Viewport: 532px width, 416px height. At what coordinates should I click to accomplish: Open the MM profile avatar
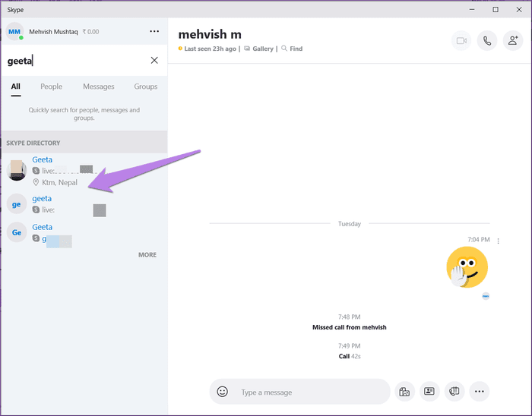pos(14,32)
